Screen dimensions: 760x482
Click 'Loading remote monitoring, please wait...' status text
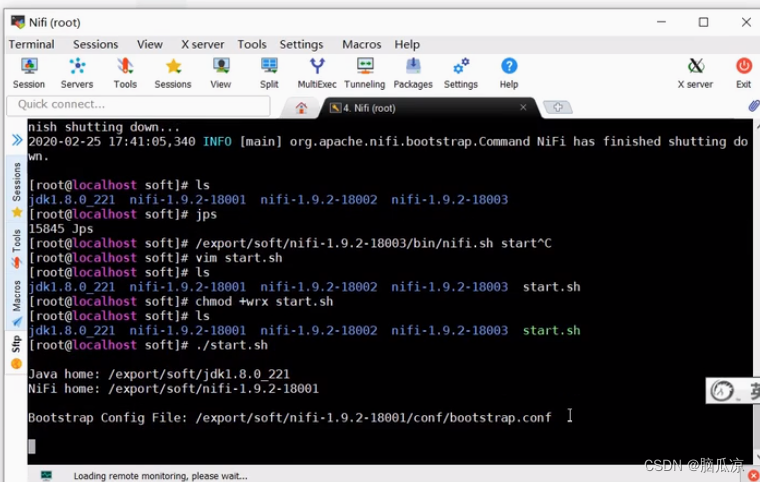tap(160, 476)
